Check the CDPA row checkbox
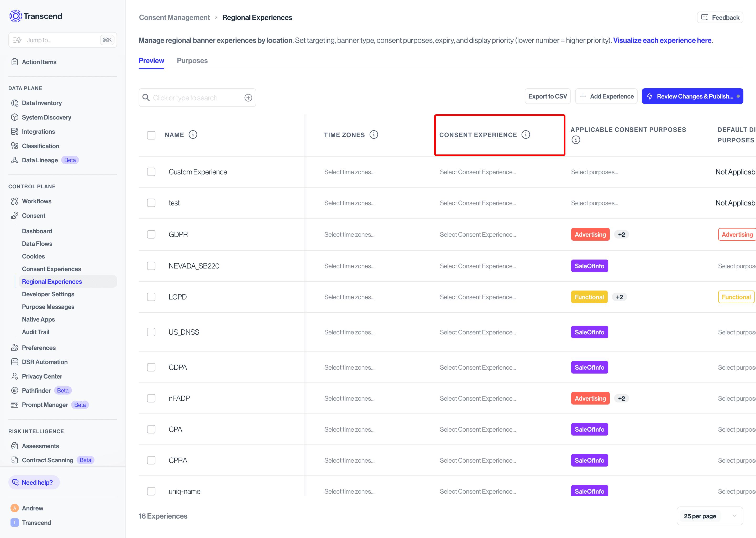Viewport: 756px width, 538px height. (151, 367)
